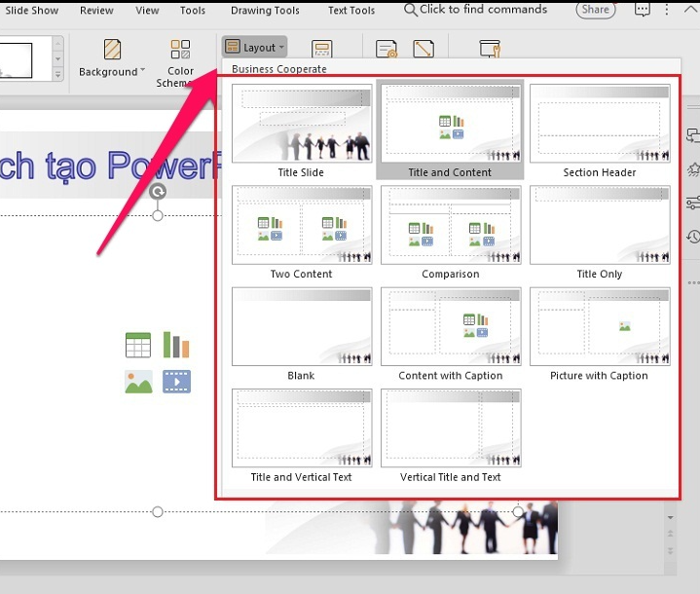Click the top side-panel icon on right edge
The width and height of the screenshot is (700, 594).
tap(693, 135)
